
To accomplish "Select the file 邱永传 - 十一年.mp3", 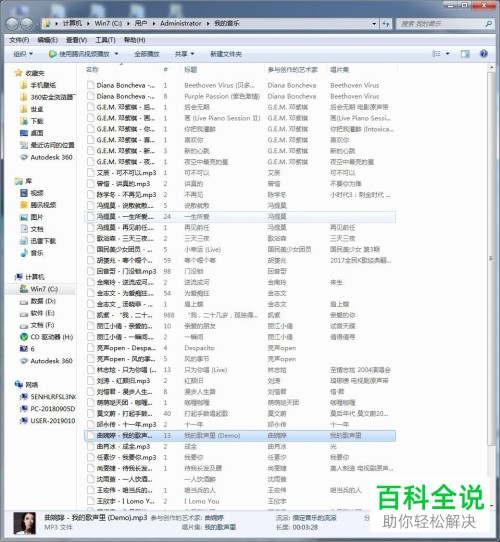I will point(240,424).
